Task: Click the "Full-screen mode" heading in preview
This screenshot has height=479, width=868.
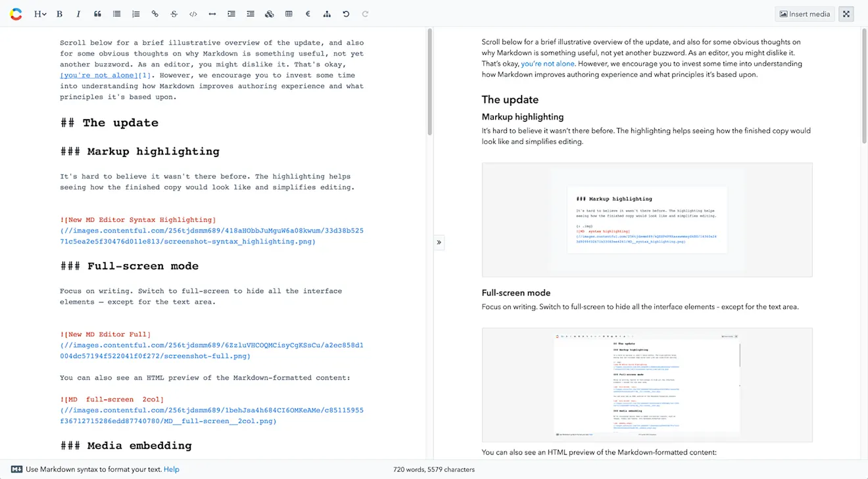Action: pos(516,293)
